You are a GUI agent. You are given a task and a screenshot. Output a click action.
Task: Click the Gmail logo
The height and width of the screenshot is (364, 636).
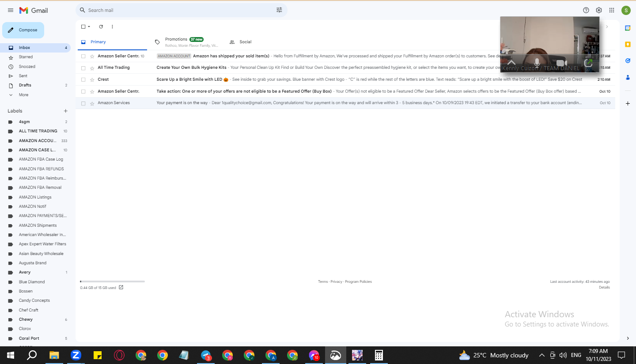point(34,10)
